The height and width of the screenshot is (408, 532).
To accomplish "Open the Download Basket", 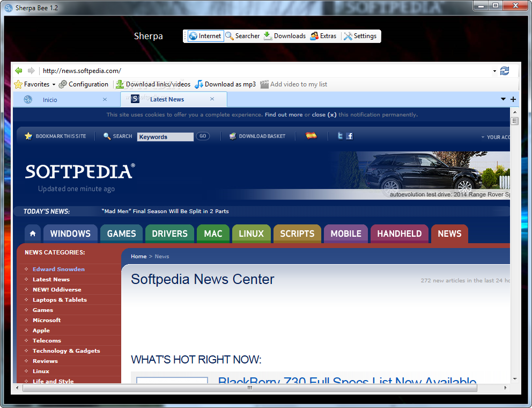I will tap(257, 136).
